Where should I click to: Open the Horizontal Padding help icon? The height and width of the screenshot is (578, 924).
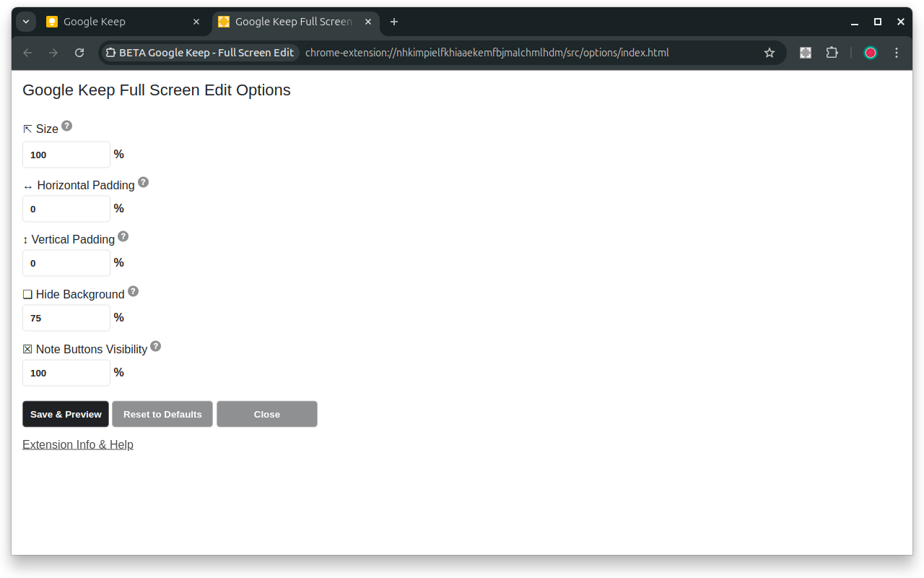pyautogui.click(x=143, y=182)
